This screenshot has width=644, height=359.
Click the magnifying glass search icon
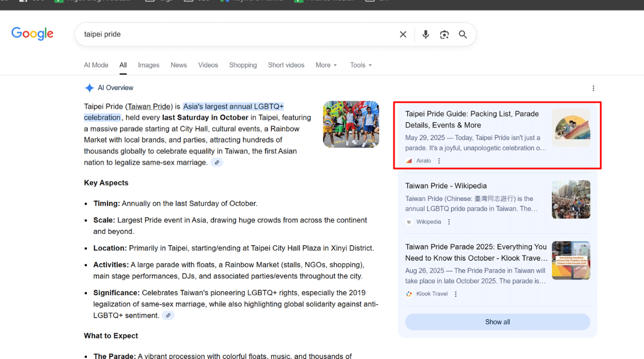(x=463, y=34)
